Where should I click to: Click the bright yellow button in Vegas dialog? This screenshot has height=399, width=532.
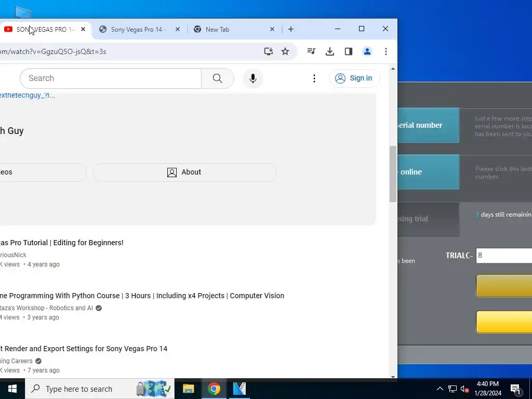[504, 322]
